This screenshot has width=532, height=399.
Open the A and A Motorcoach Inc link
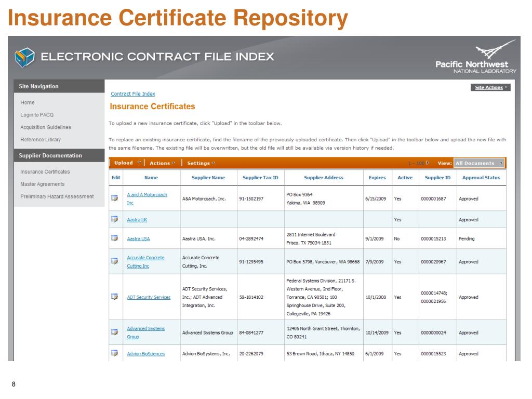click(x=147, y=198)
